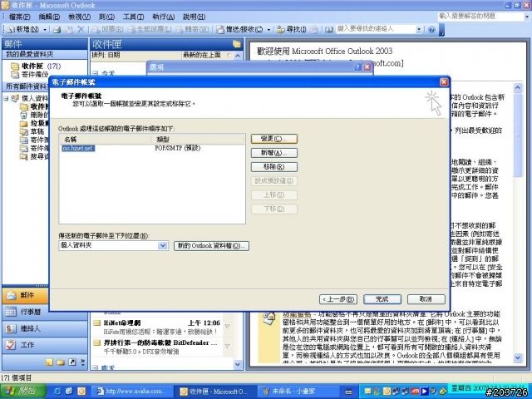Click the 新增(N) new item toolbar button

23,30
